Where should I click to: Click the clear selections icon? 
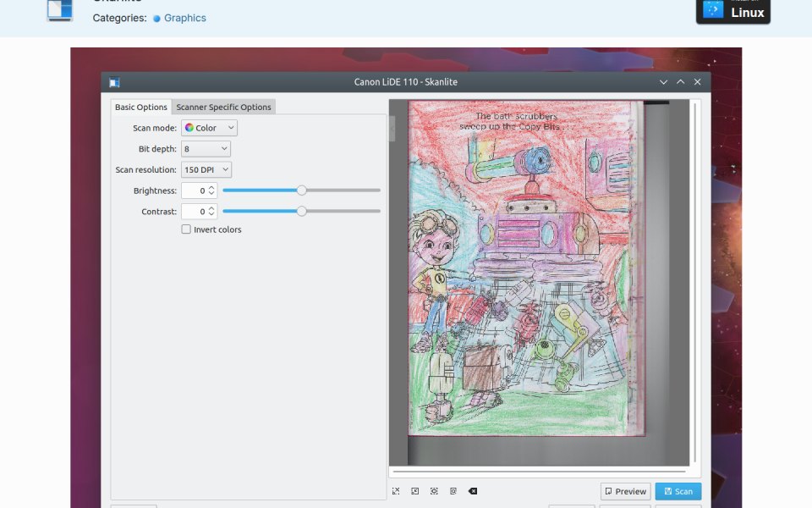(x=473, y=491)
